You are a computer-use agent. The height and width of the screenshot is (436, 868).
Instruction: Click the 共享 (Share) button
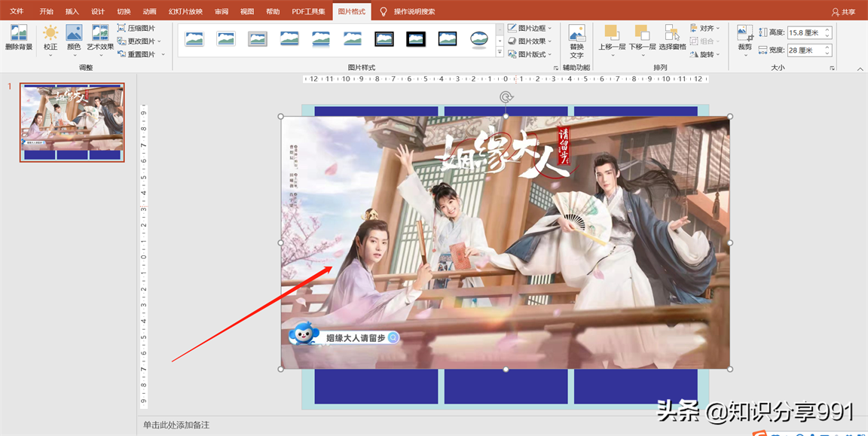[843, 11]
